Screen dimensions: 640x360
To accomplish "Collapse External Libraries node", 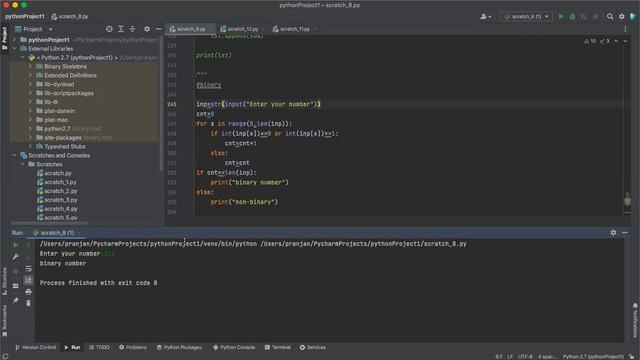I will tap(15, 49).
